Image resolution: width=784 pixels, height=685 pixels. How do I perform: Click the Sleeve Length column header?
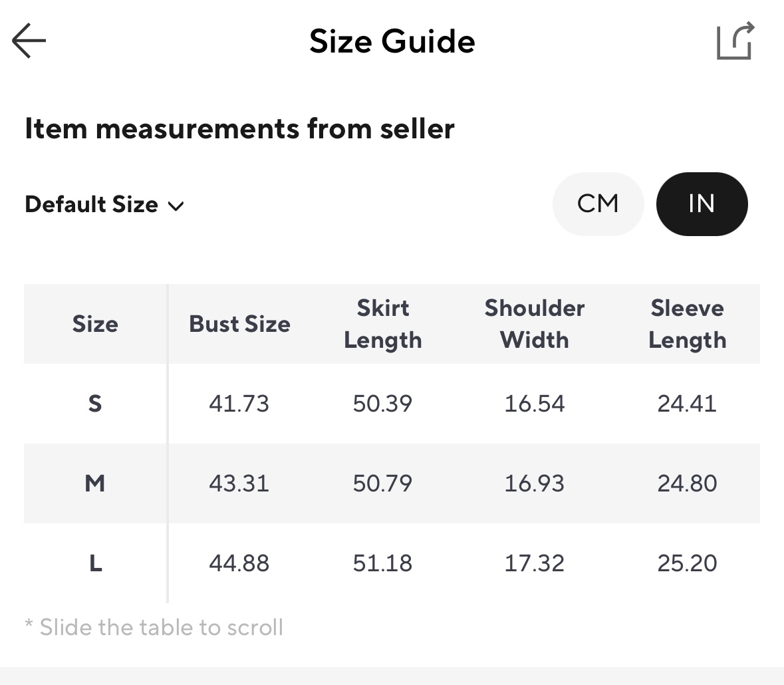click(687, 324)
